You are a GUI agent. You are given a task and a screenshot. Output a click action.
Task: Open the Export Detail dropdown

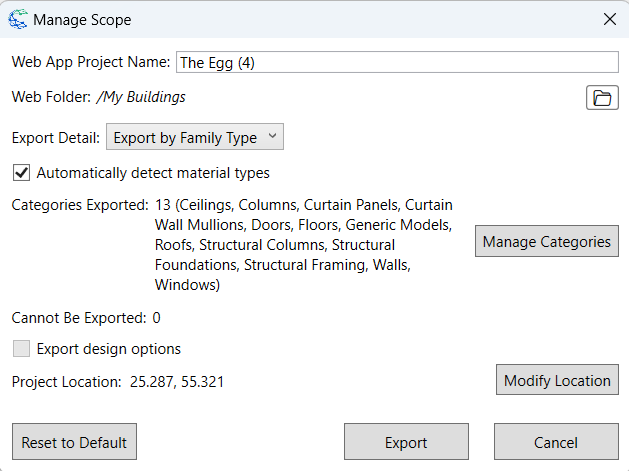click(195, 137)
